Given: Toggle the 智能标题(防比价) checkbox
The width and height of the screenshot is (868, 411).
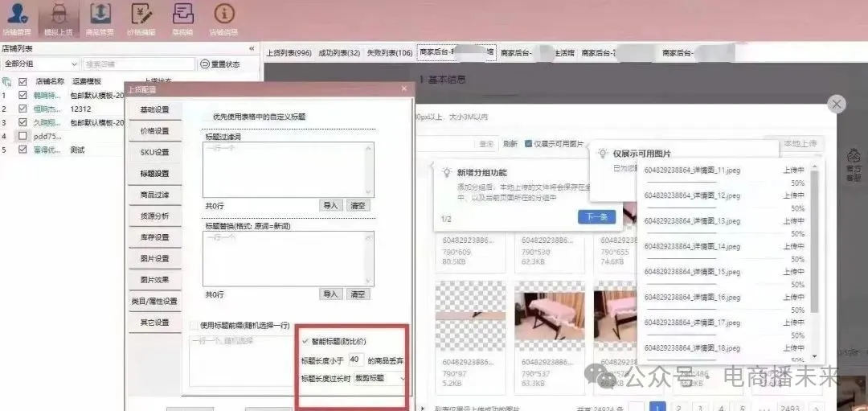Looking at the screenshot, I should coord(305,341).
